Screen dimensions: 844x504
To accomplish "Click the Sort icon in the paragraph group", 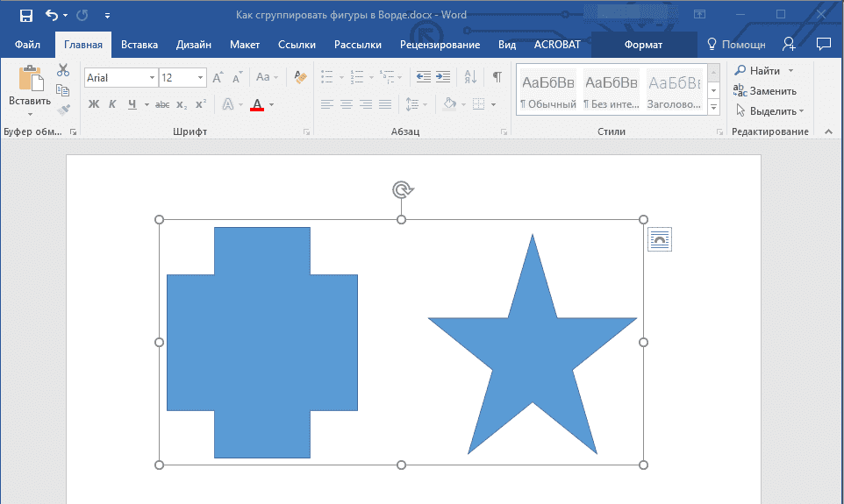I will [470, 77].
